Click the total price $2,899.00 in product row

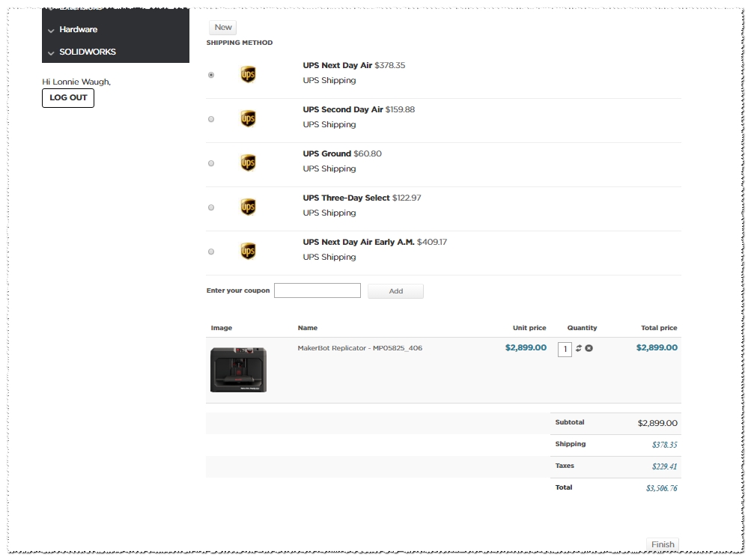657,347
